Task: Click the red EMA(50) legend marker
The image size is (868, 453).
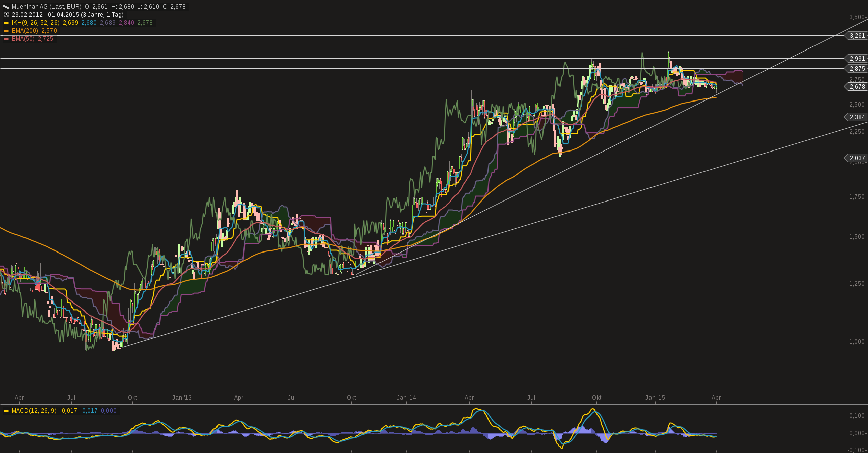Action: 6,39
